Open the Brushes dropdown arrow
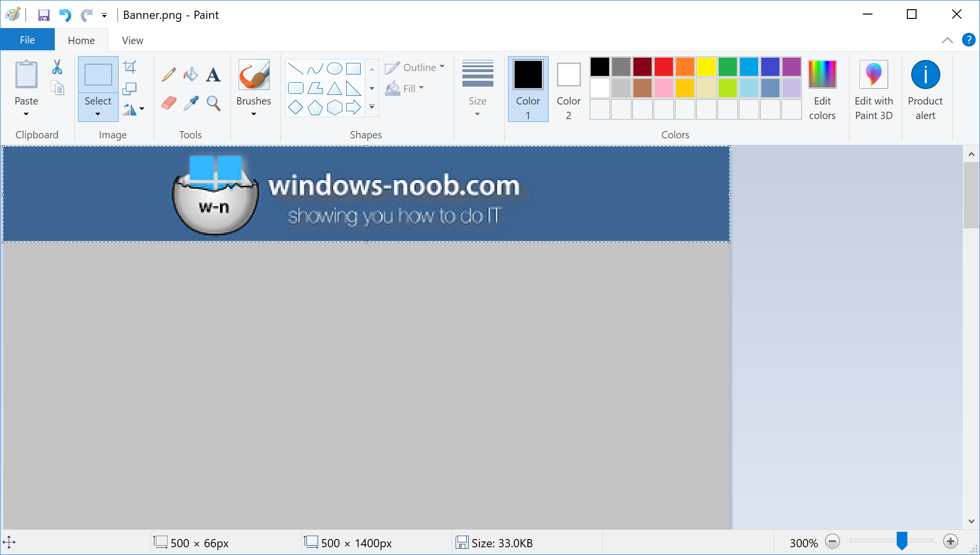980x555 pixels. pyautogui.click(x=254, y=114)
